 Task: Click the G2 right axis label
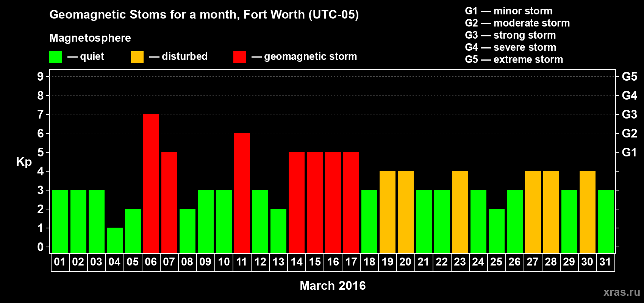click(x=630, y=133)
